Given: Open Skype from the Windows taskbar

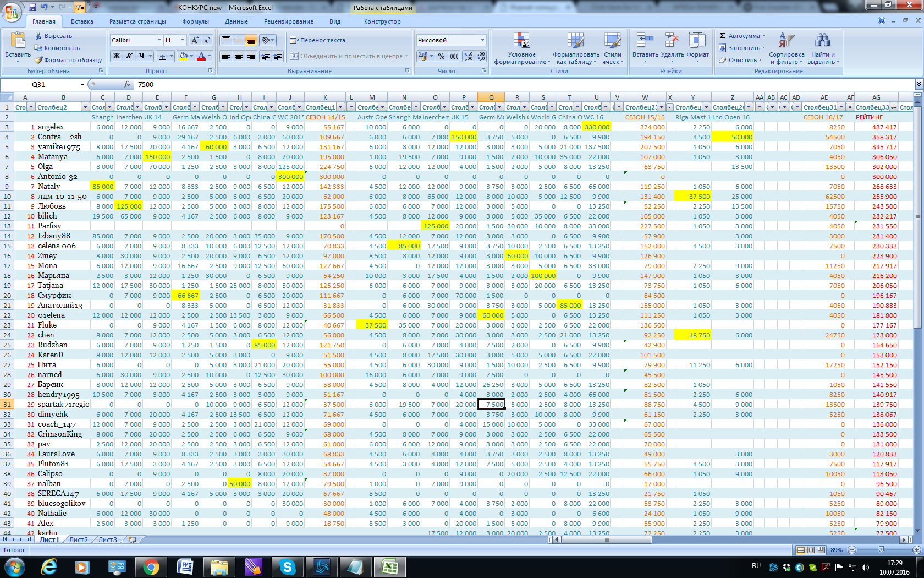Looking at the screenshot, I should 287,566.
